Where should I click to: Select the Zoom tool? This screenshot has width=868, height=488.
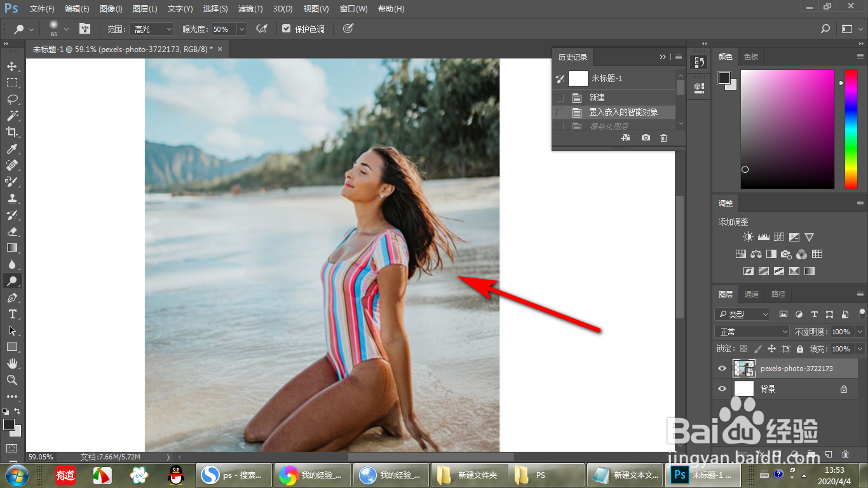[x=12, y=380]
